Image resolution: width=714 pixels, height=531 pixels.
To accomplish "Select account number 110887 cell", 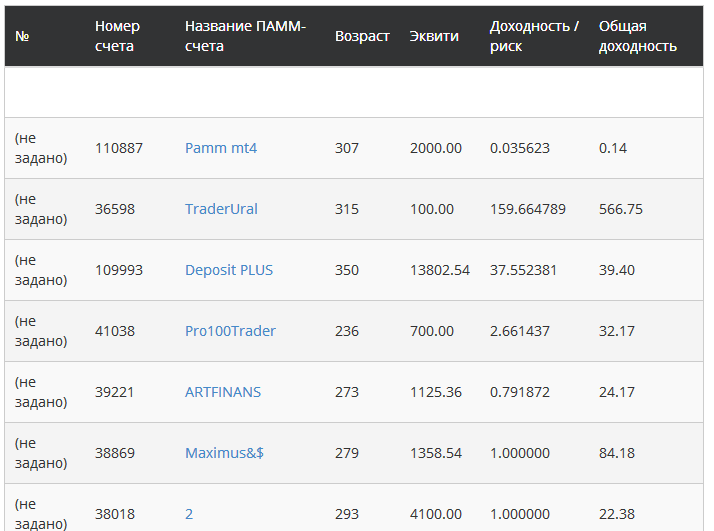I will click(x=119, y=148).
